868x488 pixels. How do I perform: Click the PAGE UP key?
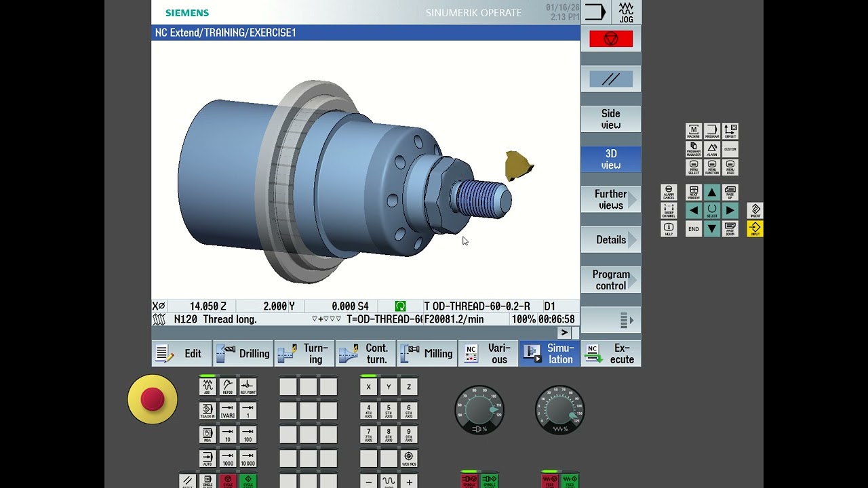pyautogui.click(x=730, y=192)
